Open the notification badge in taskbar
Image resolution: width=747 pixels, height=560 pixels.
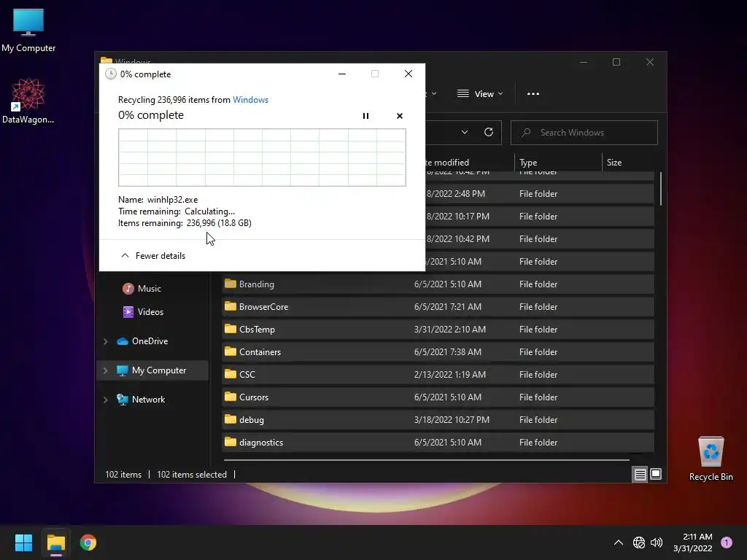pyautogui.click(x=727, y=542)
